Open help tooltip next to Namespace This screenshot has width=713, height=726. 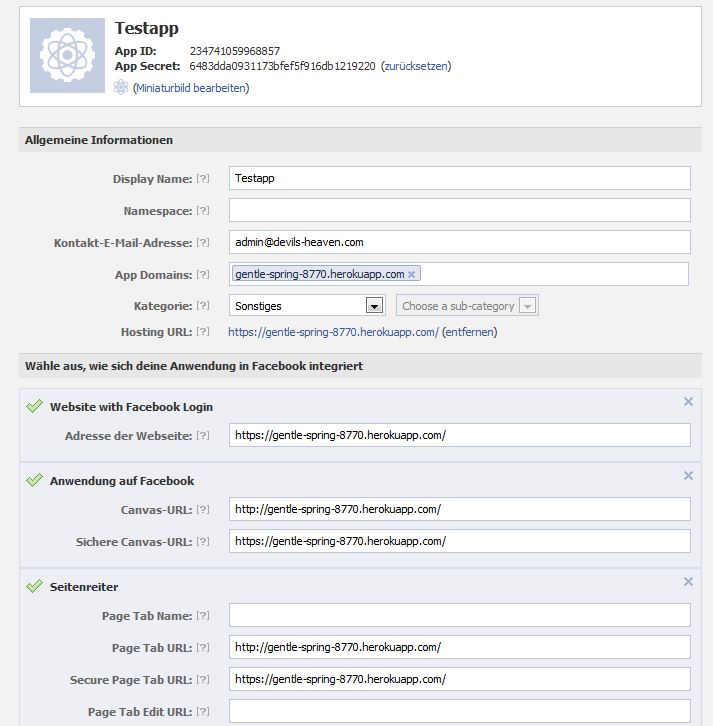tap(203, 211)
